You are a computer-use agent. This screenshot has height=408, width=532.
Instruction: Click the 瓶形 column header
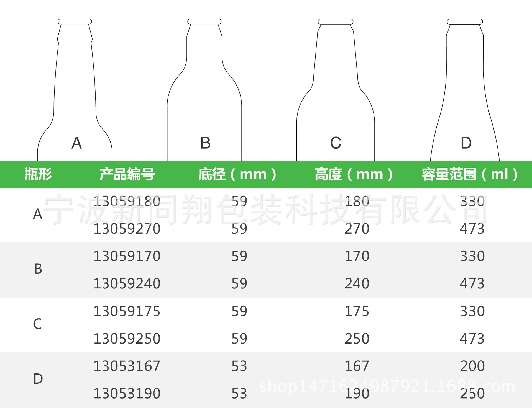38,174
